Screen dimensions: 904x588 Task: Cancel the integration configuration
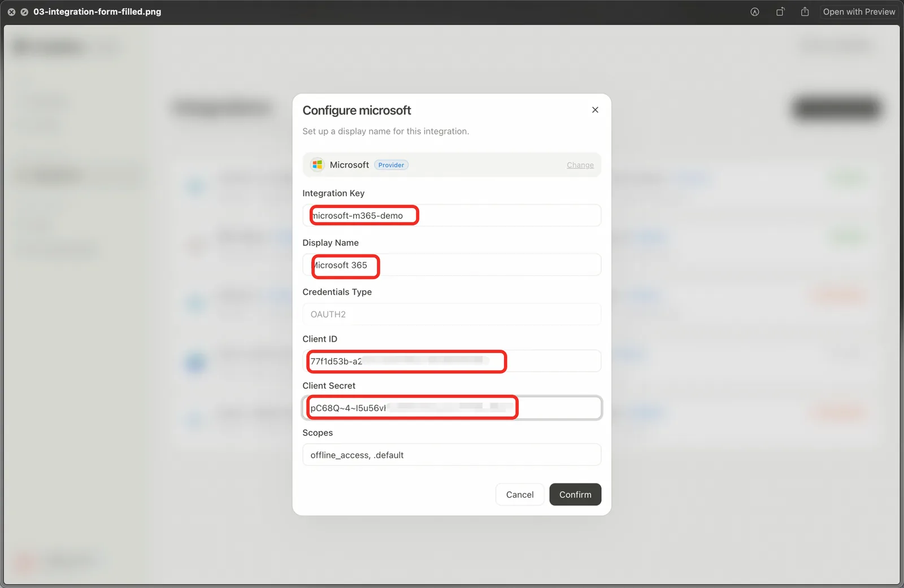[520, 494]
